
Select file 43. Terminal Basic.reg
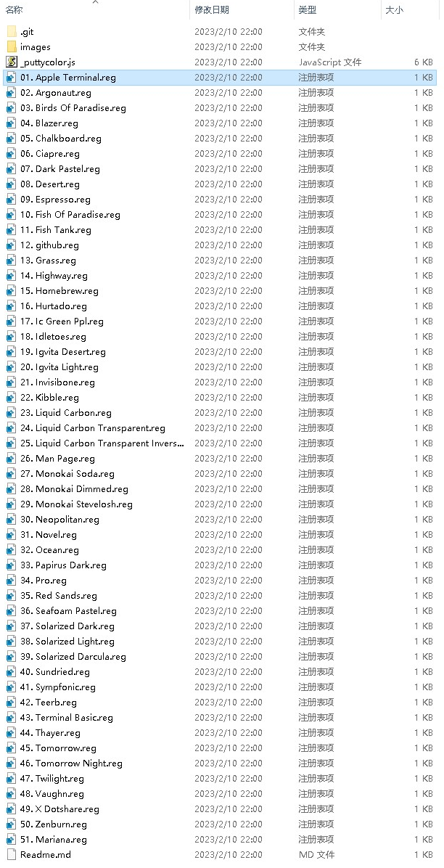67,717
